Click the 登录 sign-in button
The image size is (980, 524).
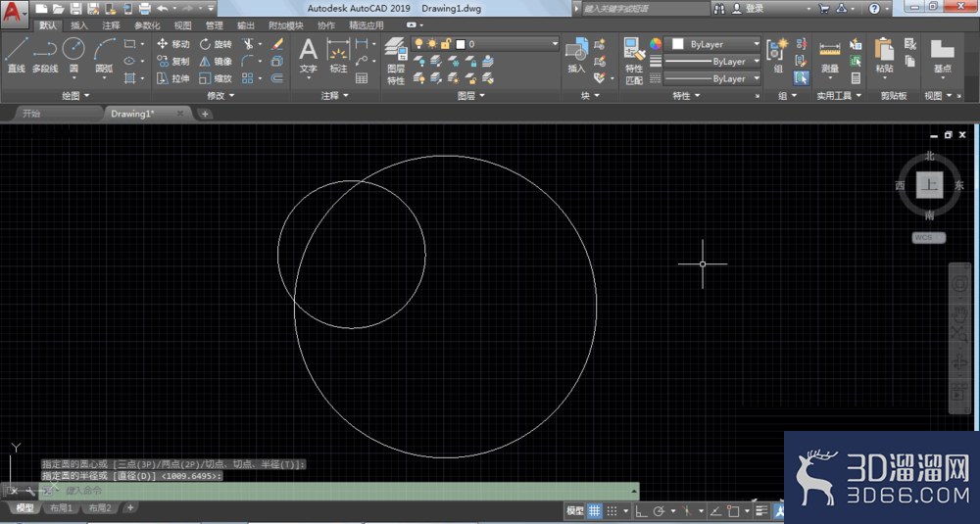pyautogui.click(x=749, y=8)
